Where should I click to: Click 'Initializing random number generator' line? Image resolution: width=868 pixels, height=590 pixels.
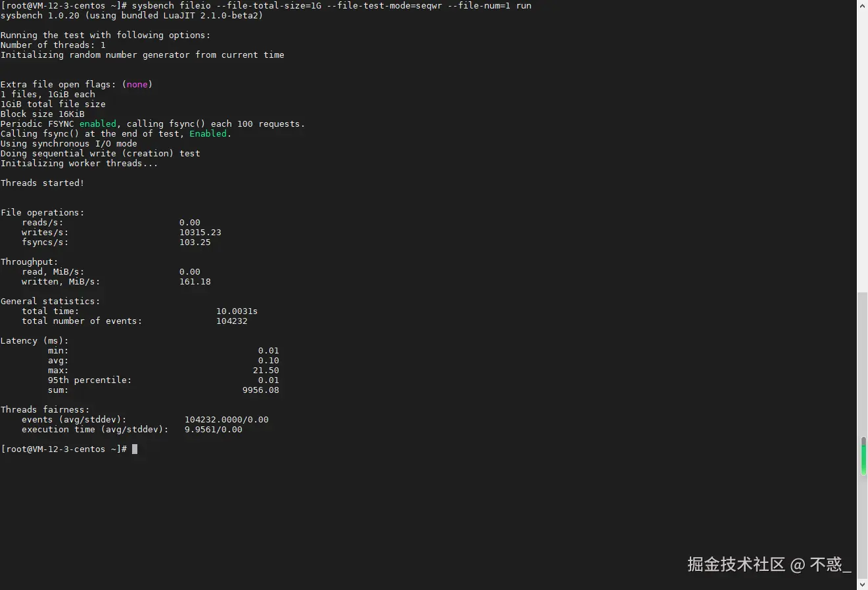click(x=143, y=55)
